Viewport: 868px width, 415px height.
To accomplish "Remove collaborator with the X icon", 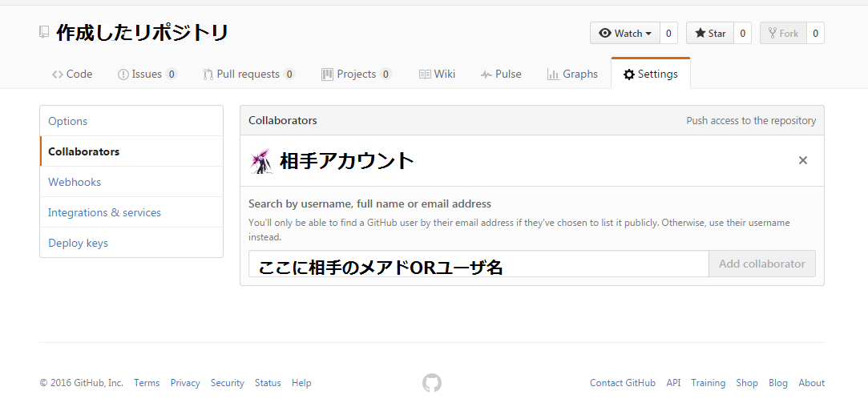I will tap(803, 160).
